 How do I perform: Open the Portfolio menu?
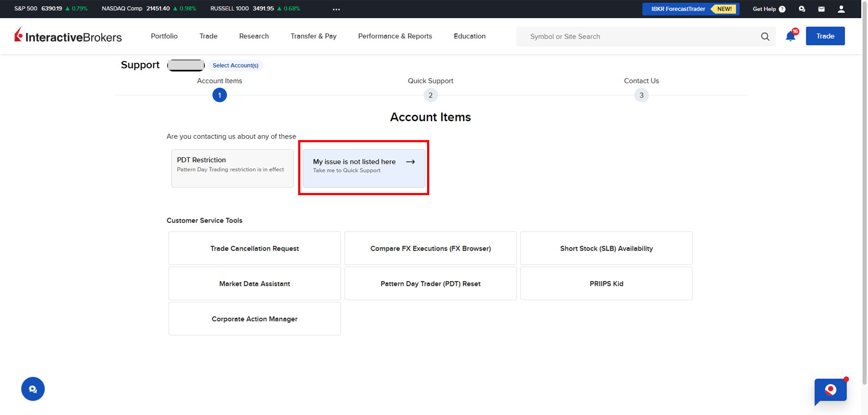(164, 36)
